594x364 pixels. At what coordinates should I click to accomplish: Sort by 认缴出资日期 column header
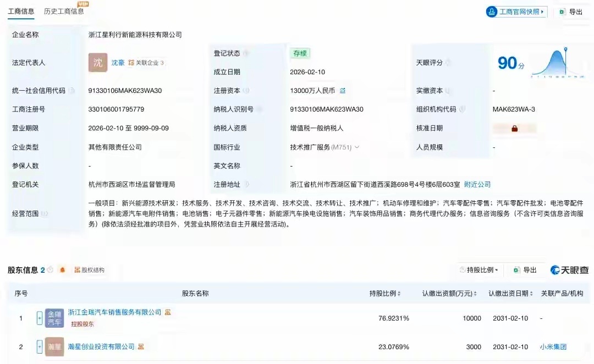(510, 294)
